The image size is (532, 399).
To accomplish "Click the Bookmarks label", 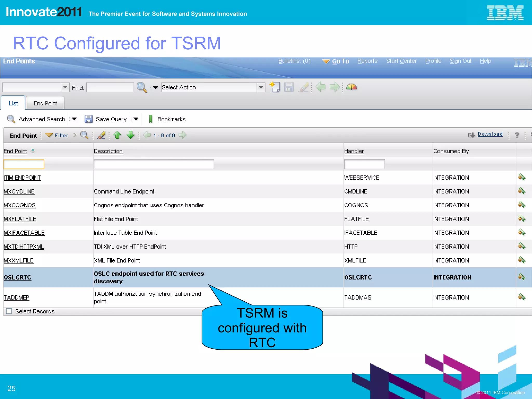I will [171, 119].
